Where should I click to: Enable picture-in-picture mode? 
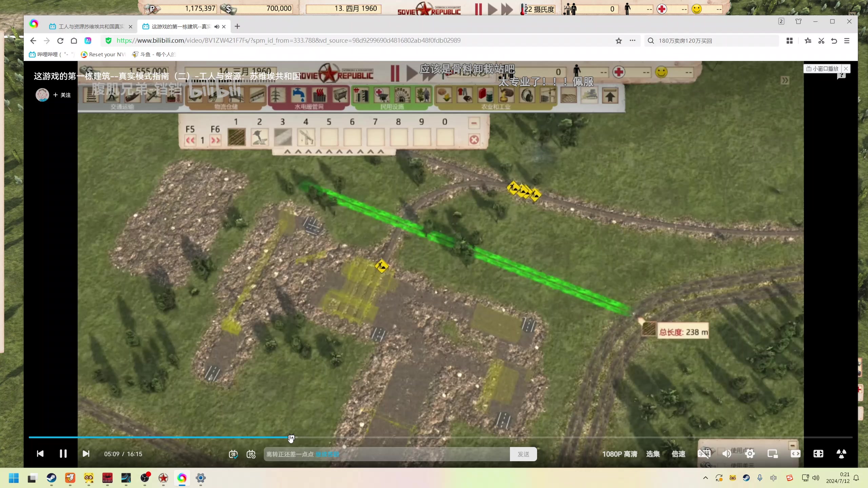pos(772,453)
